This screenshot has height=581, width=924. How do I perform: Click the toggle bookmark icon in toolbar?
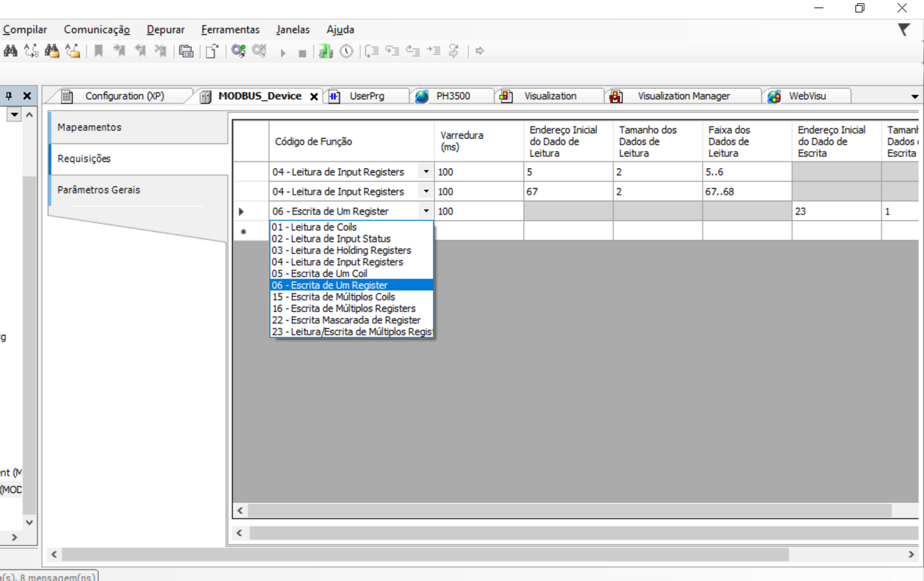[99, 51]
